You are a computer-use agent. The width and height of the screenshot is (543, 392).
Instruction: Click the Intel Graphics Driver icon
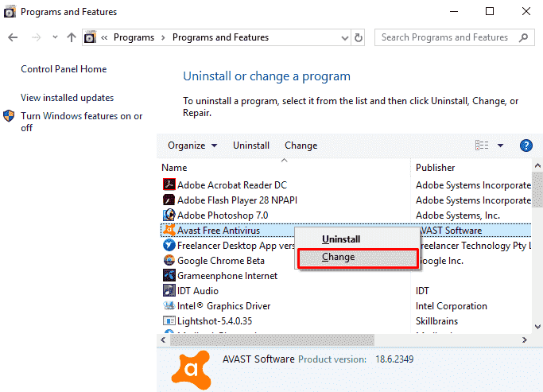coord(169,305)
